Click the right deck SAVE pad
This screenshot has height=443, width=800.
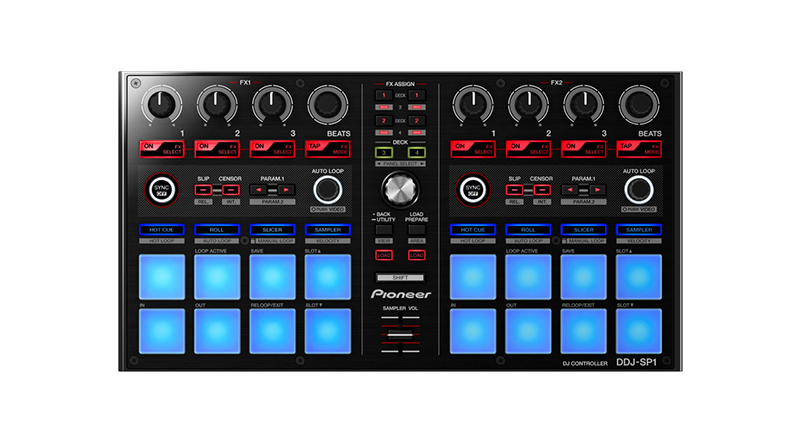pos(584,277)
